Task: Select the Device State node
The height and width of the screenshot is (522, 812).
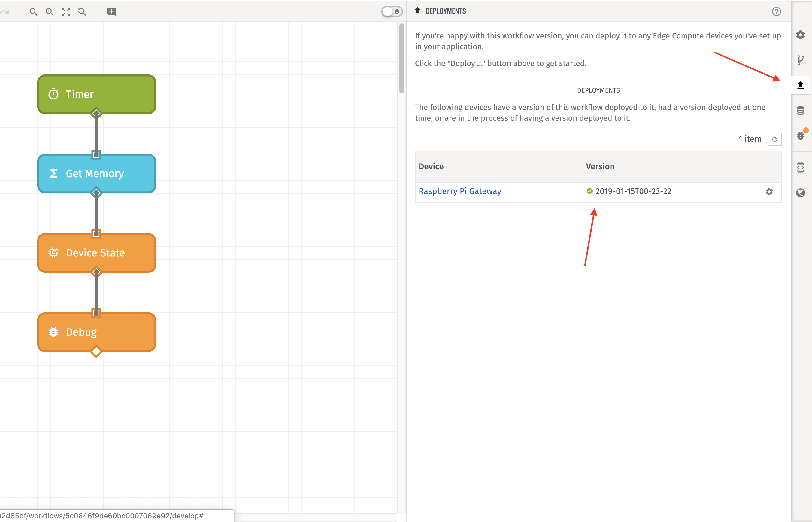Action: pos(97,253)
